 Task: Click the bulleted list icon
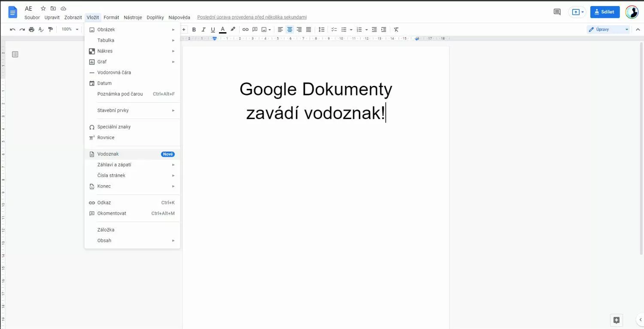pos(344,30)
